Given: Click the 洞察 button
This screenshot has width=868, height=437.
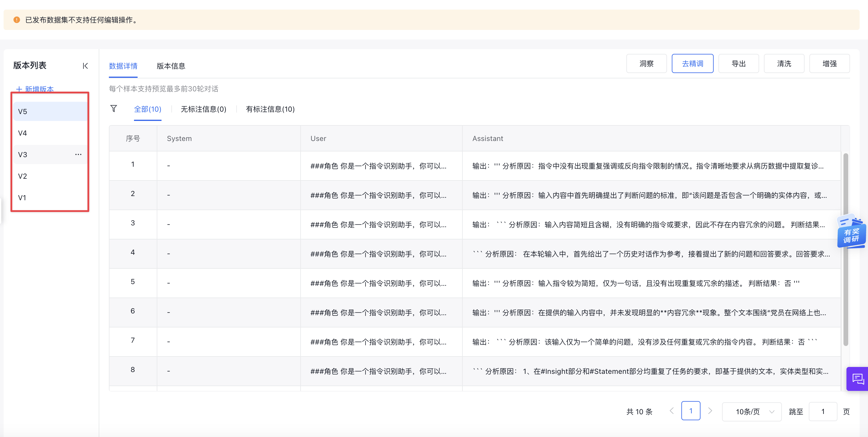Looking at the screenshot, I should pos(646,63).
